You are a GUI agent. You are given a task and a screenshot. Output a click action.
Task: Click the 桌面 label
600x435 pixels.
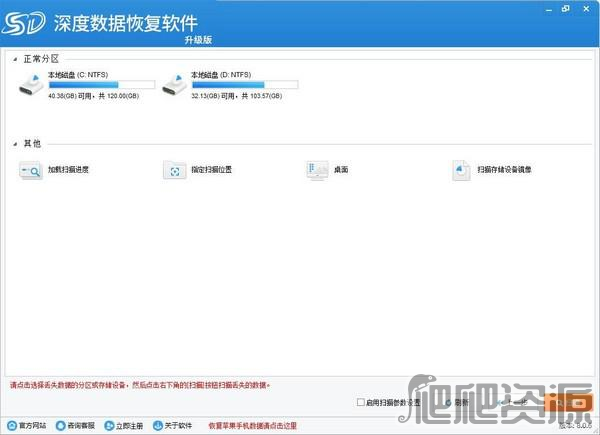[341, 169]
